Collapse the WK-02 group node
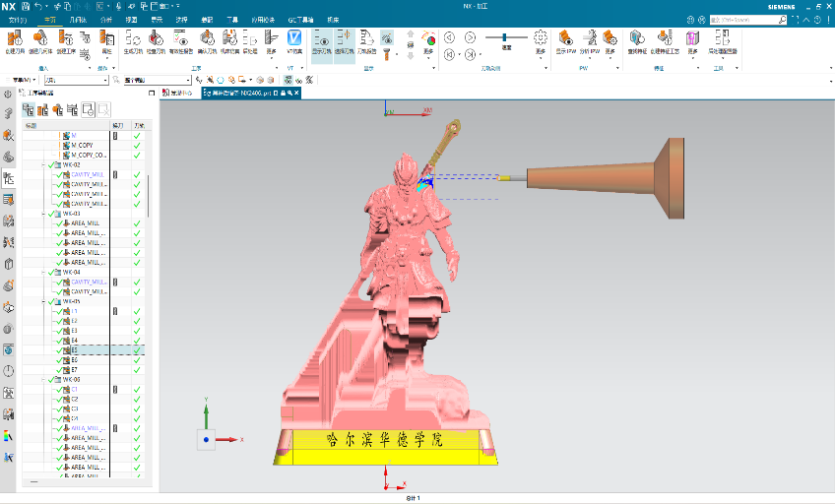This screenshot has height=504, width=835. 44,165
